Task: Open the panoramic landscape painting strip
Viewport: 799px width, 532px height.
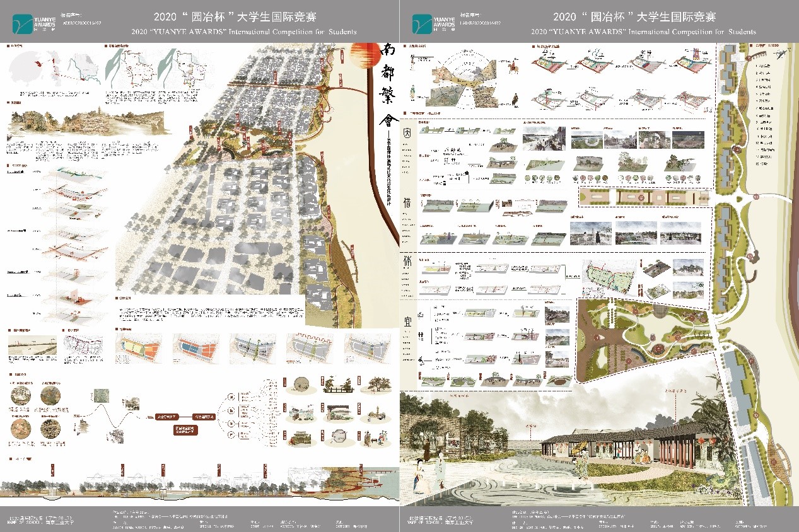Action: [x=88, y=123]
